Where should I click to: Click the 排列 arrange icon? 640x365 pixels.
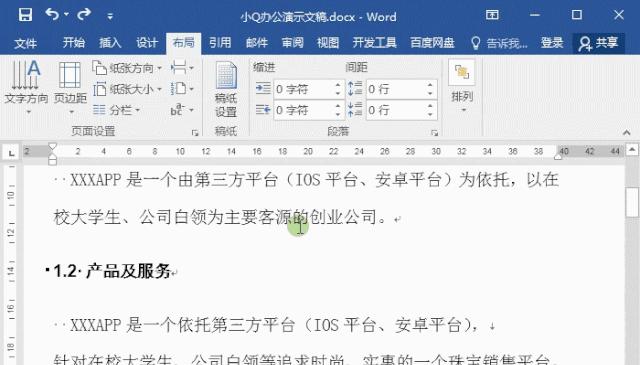tap(462, 87)
